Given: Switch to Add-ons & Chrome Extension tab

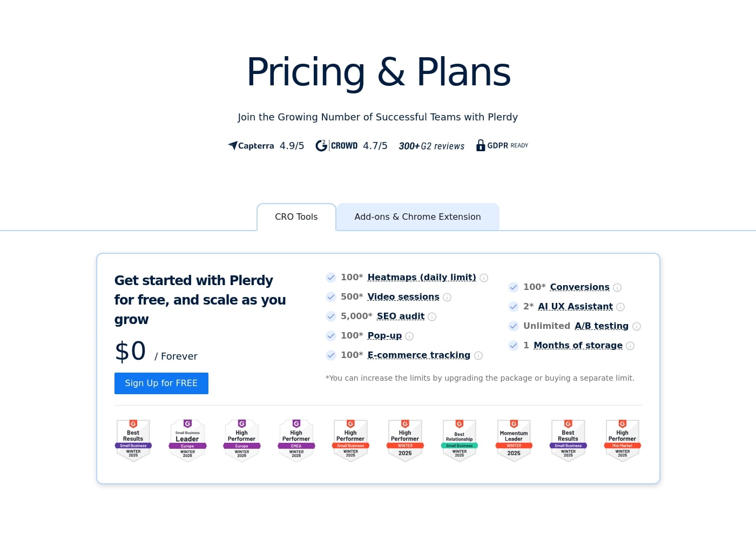Looking at the screenshot, I should pos(417,217).
